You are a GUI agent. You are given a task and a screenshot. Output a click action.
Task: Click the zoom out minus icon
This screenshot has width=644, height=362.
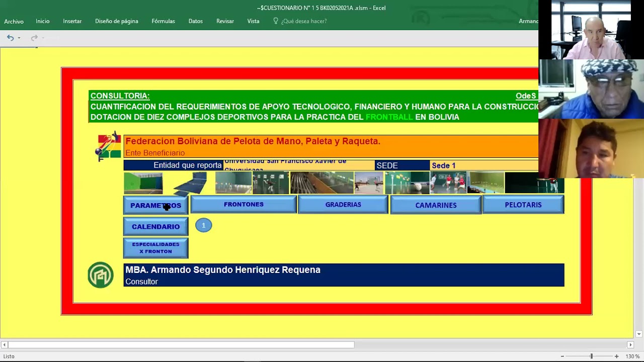click(x=562, y=356)
